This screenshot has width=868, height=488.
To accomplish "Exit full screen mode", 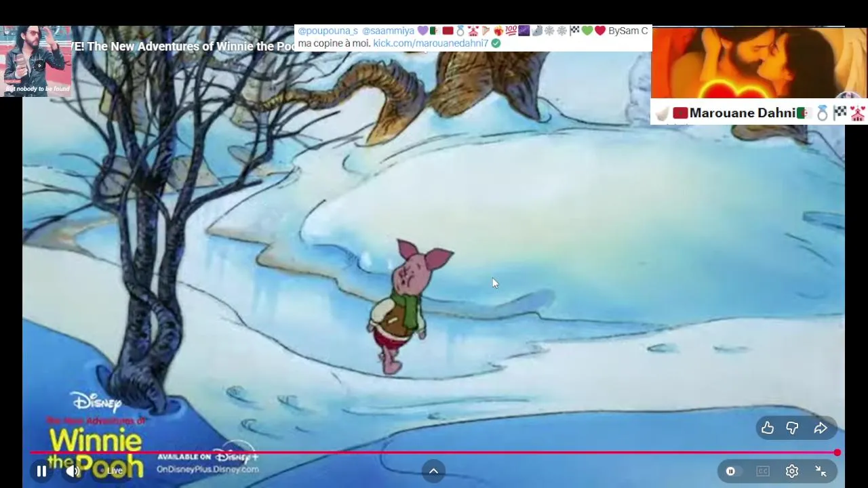I will coord(821,471).
